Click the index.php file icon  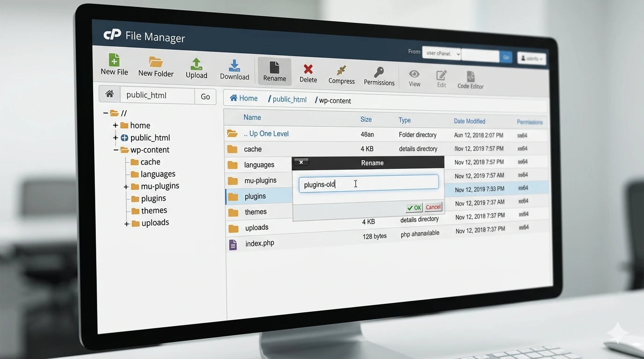click(x=233, y=244)
